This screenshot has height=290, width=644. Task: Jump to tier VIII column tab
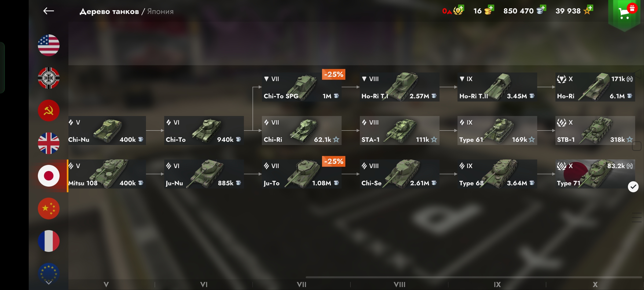(399, 284)
